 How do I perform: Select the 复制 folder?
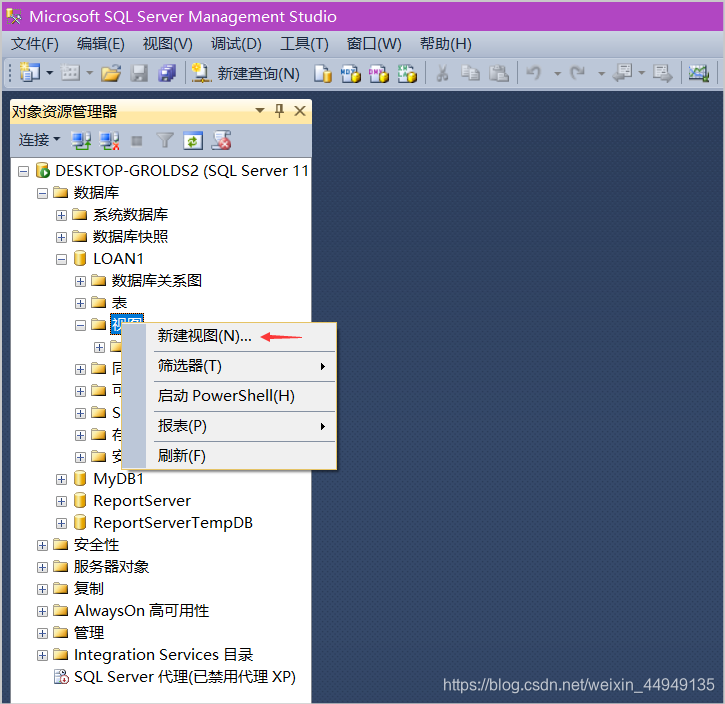(x=89, y=589)
